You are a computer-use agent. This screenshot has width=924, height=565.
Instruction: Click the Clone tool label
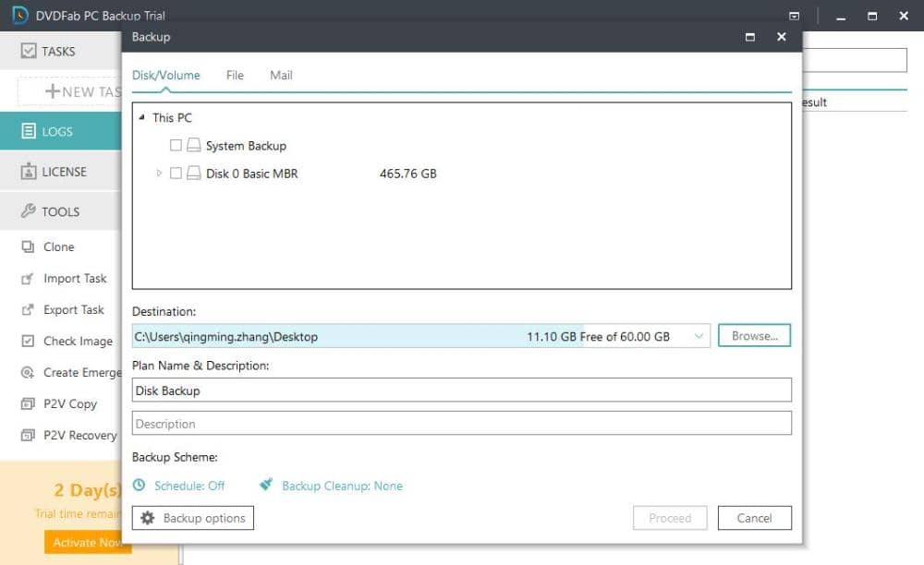coord(59,246)
